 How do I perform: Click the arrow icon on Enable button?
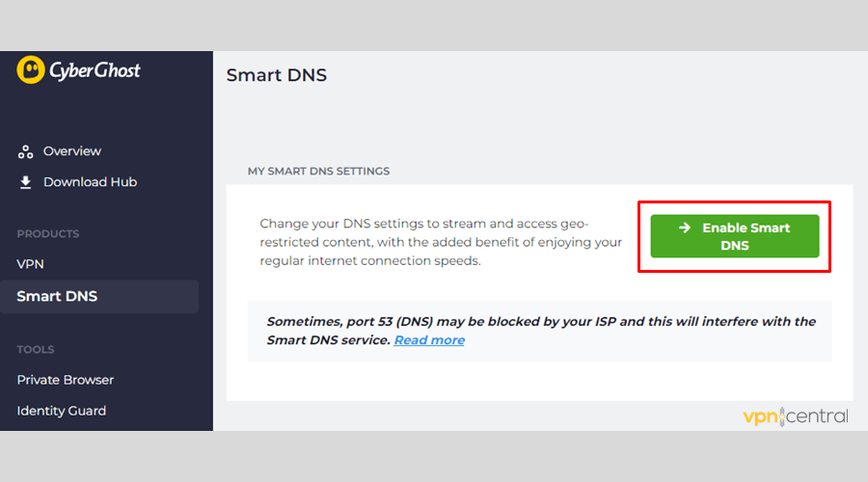(x=685, y=228)
